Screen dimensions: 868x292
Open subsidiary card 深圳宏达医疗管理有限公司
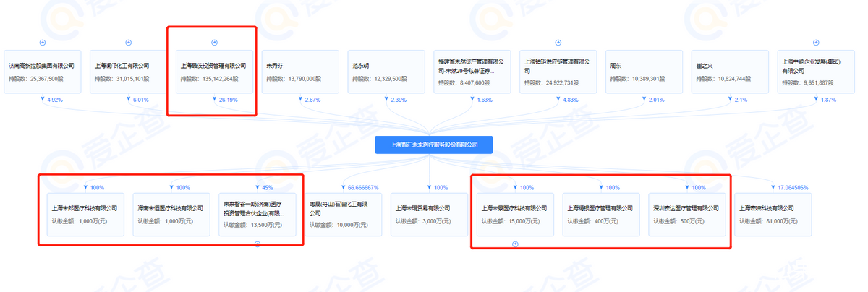point(688,215)
